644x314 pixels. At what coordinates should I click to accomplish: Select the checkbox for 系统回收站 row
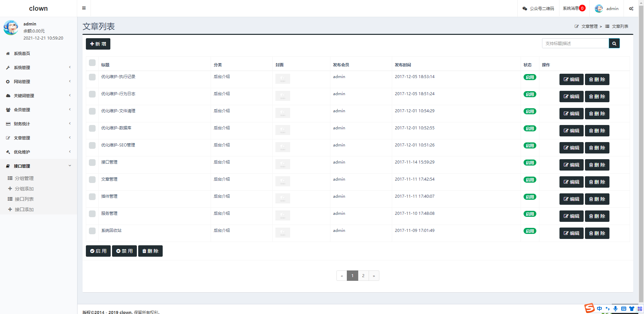pos(92,231)
